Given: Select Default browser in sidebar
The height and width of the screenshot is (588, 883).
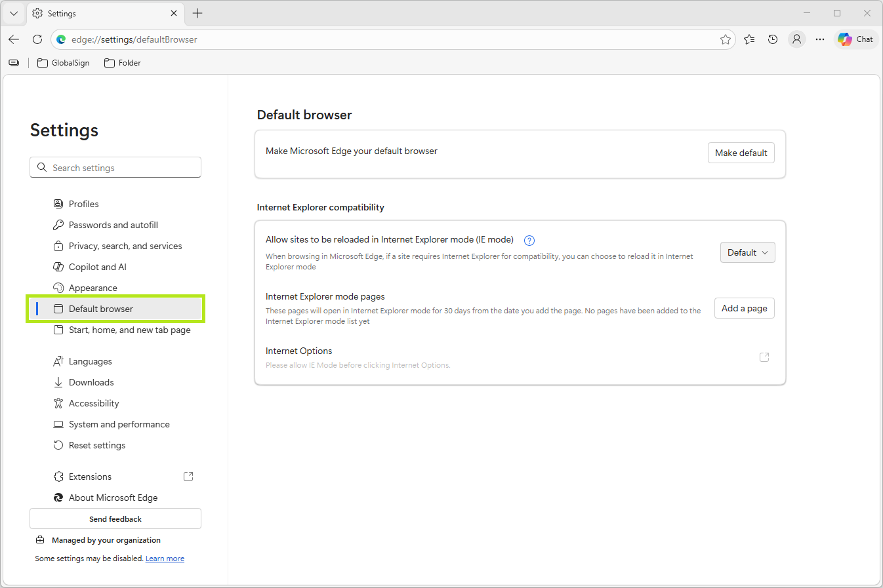Looking at the screenshot, I should coord(115,309).
